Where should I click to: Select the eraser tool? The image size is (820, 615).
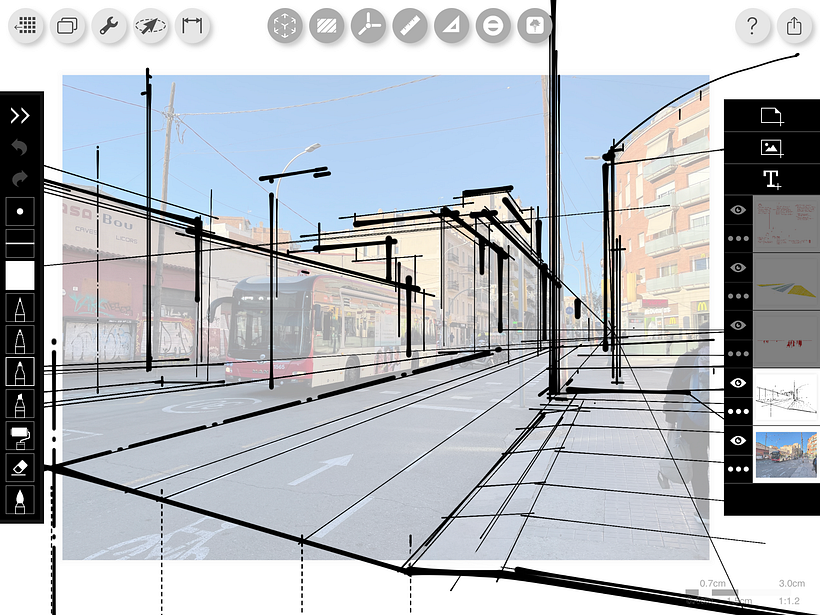pos(20,468)
